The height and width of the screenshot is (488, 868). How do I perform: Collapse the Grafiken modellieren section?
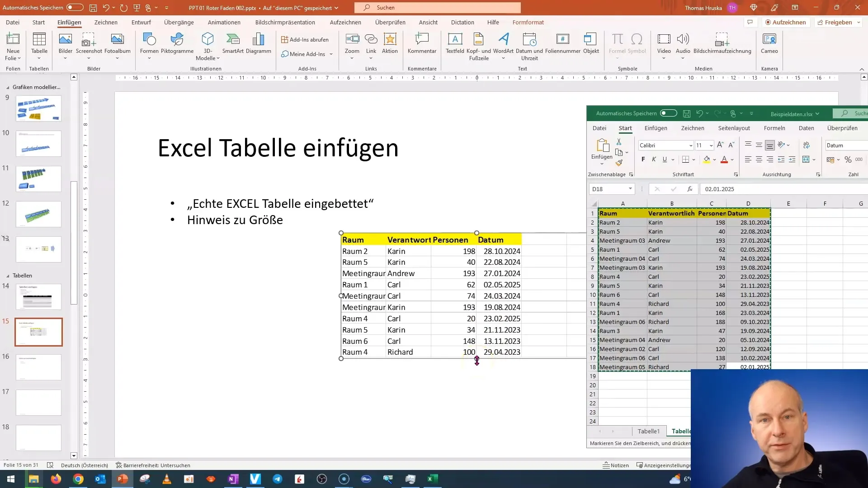coord(8,87)
